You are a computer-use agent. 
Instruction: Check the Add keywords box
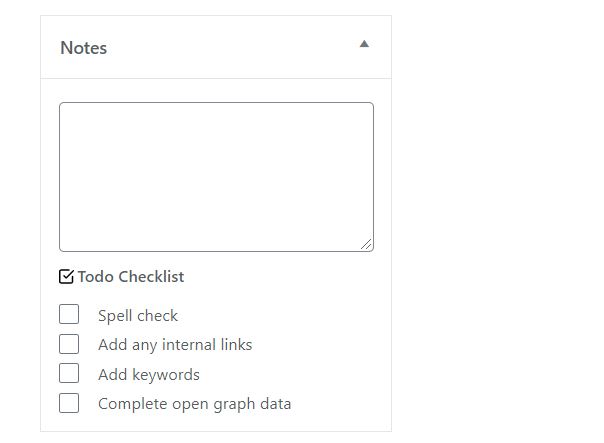click(69, 373)
